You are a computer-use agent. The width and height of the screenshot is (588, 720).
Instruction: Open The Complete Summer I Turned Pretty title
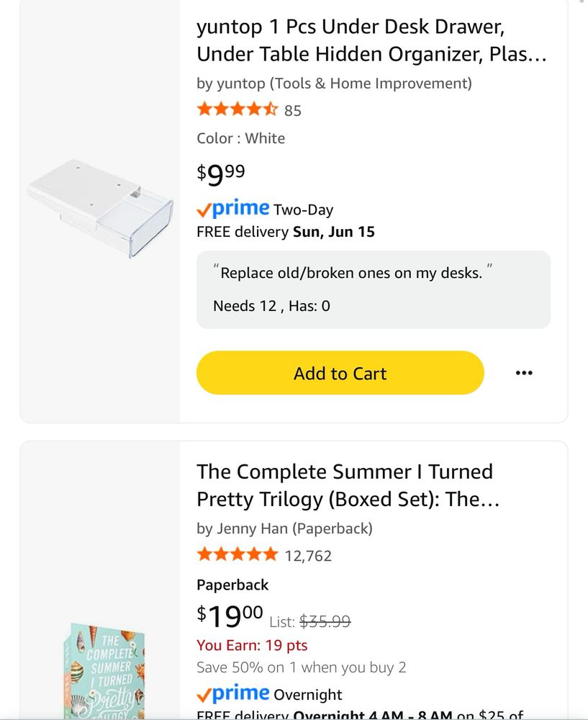click(x=348, y=485)
